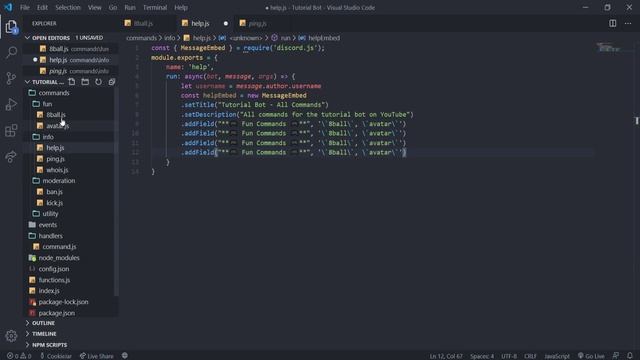The height and width of the screenshot is (360, 640).
Task: Open notifications bell in status bar
Action: click(x=630, y=356)
